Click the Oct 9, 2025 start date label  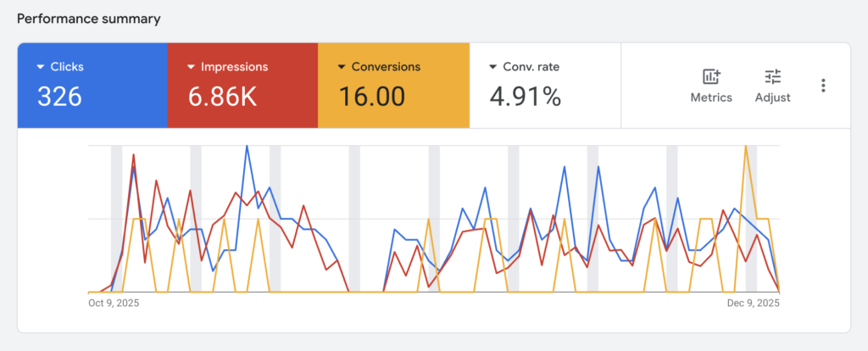114,303
